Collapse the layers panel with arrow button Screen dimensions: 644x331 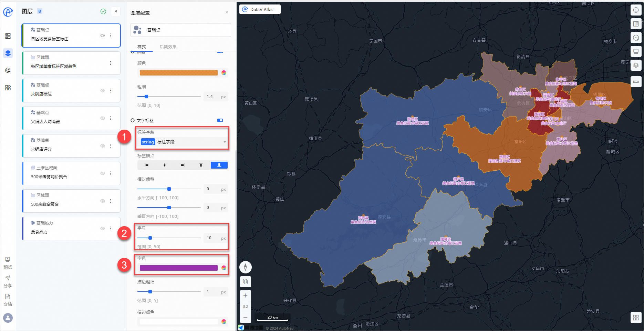click(116, 11)
